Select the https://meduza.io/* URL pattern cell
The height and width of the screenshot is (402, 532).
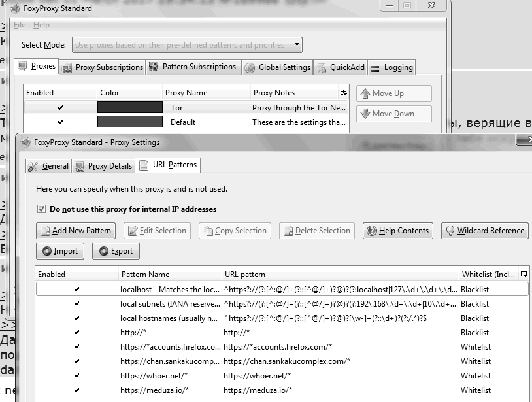[x=258, y=390]
